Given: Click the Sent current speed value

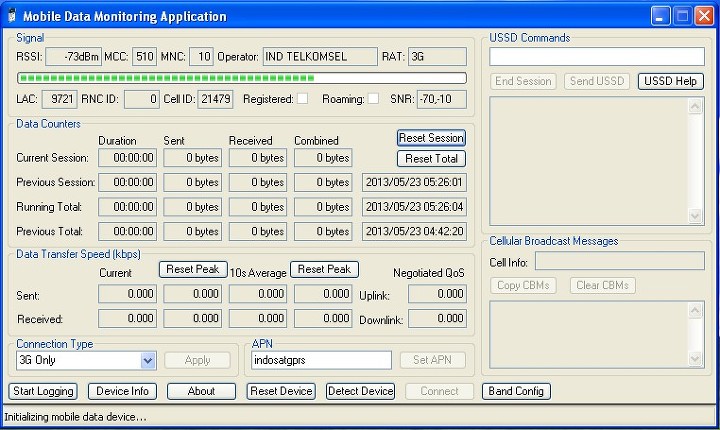Looking at the screenshot, I should pos(127,294).
